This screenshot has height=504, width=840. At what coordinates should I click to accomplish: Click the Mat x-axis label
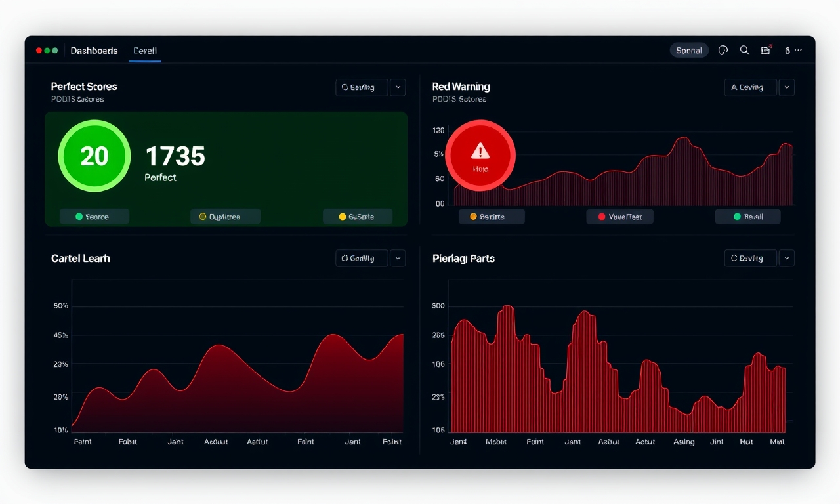click(778, 442)
